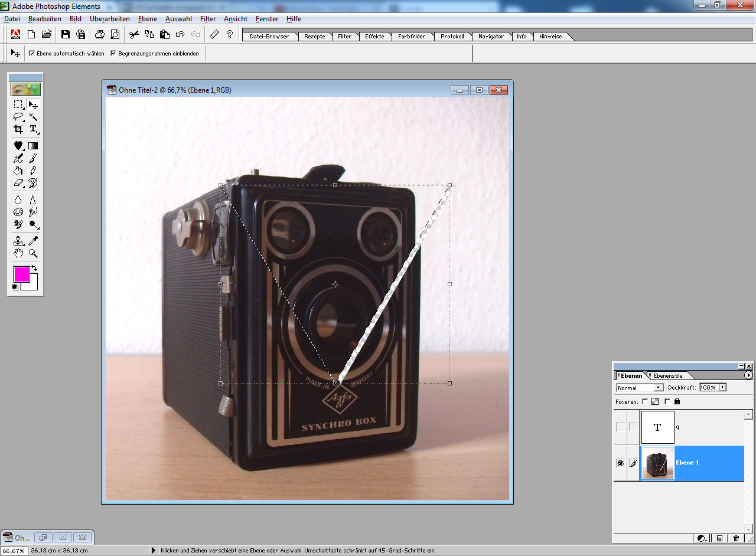Viewport: 756px width, 556px height.
Task: Click the zoom percentage field 66,67%
Action: [x=12, y=551]
